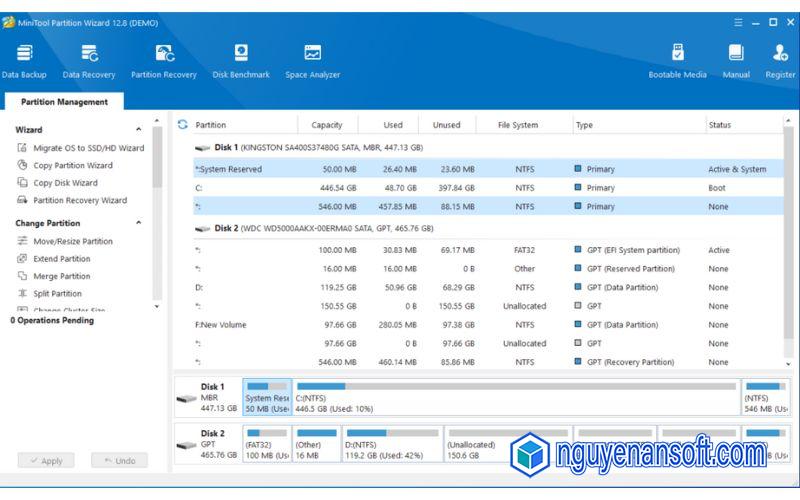Click 0 Operations Pending label
Viewport: 800px width, 500px height.
coord(52,320)
